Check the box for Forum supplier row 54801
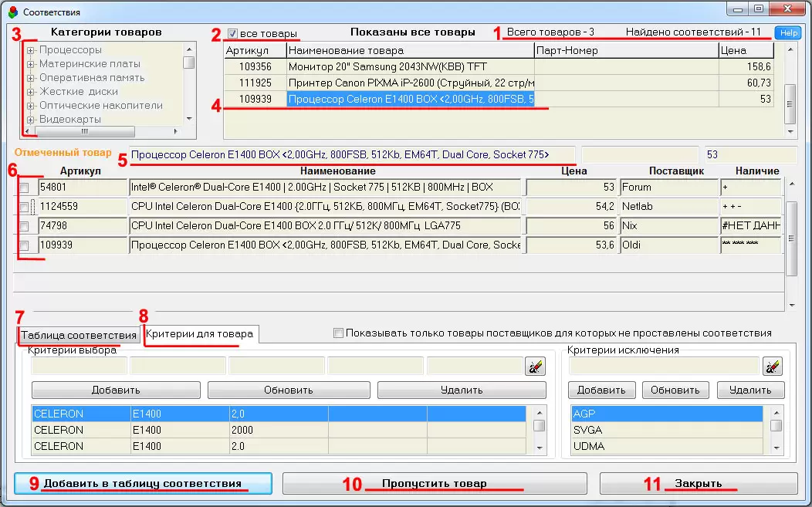This screenshot has height=507, width=812. pos(25,188)
